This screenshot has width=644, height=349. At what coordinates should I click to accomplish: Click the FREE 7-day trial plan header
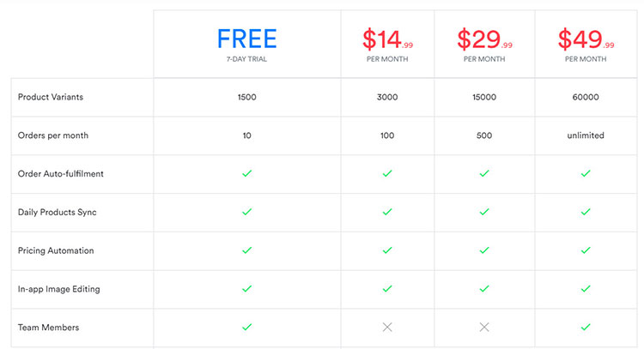246,43
